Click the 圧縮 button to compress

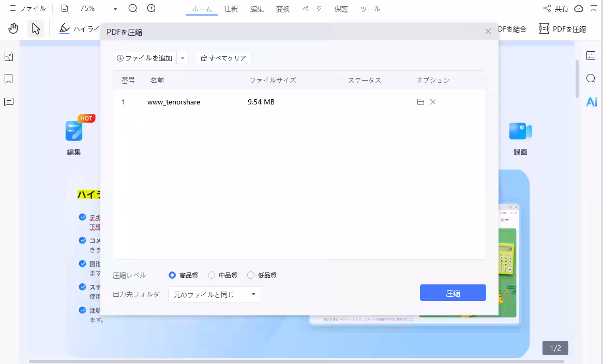(453, 293)
